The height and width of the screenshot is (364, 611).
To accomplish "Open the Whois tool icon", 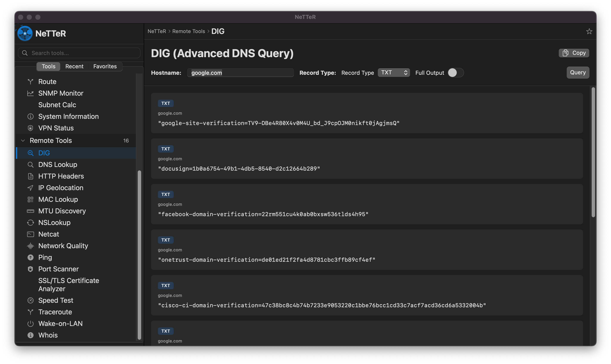I will coord(31,335).
